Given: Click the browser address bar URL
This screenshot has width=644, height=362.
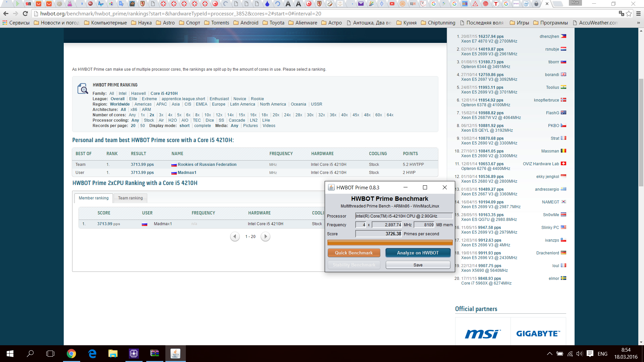Looking at the screenshot, I should click(x=180, y=14).
